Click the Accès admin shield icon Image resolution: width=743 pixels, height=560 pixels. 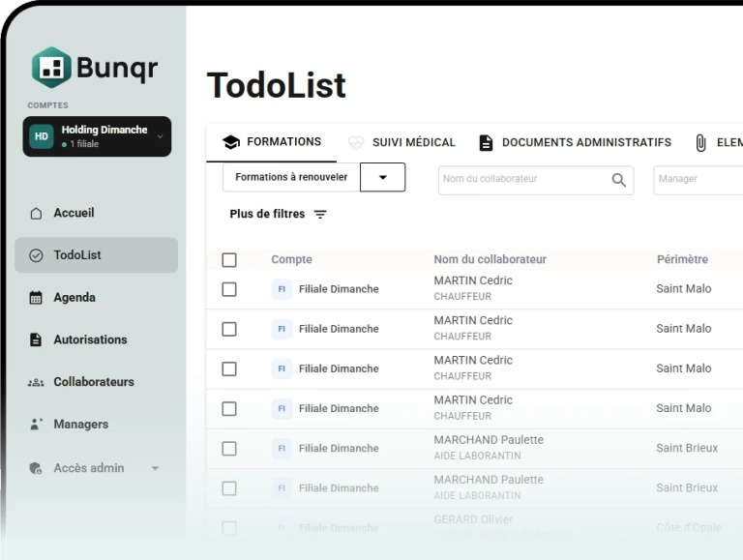pyautogui.click(x=36, y=468)
